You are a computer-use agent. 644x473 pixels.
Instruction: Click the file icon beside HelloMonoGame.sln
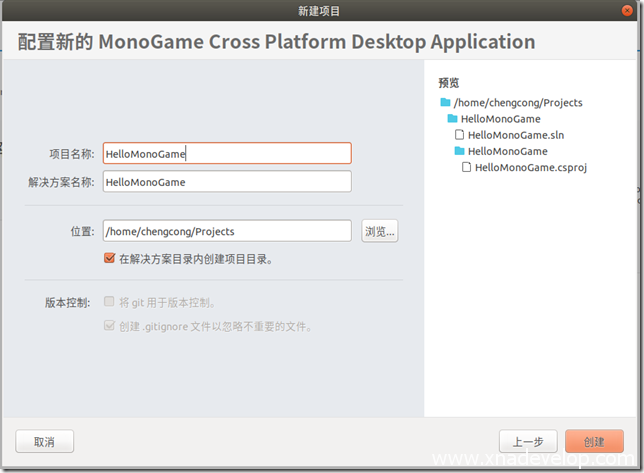coord(460,135)
